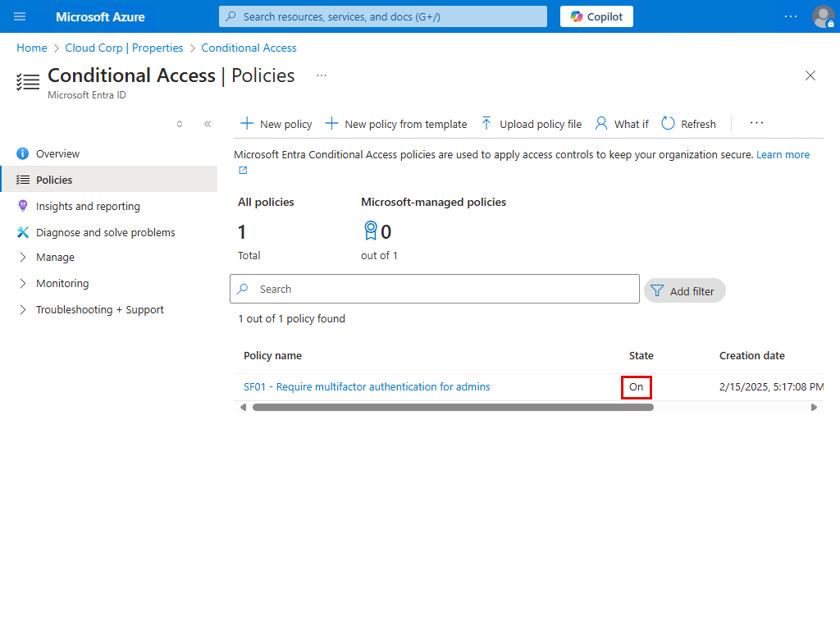
Task: Collapse the sidebar with the double chevron
Action: coord(208,124)
